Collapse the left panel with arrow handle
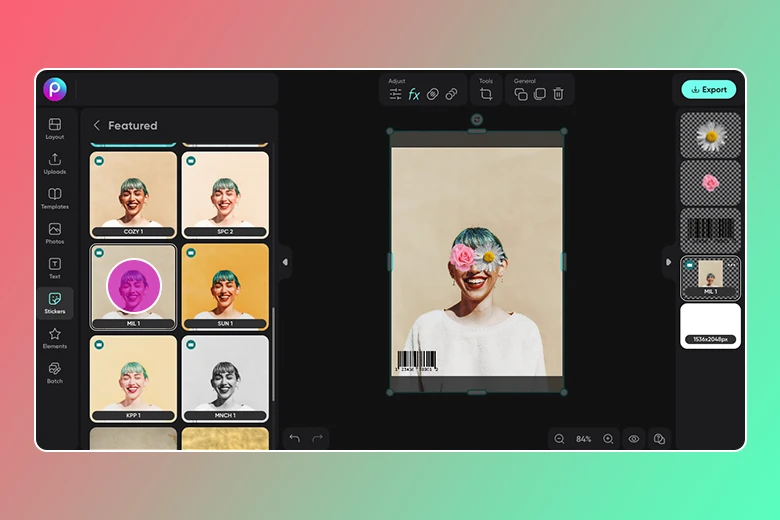This screenshot has height=520, width=780. point(285,262)
